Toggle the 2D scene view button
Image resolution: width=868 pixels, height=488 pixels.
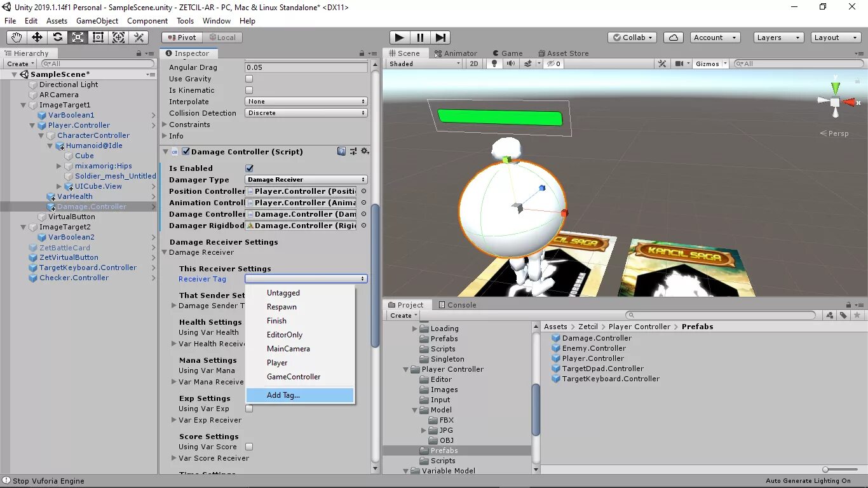(x=474, y=64)
